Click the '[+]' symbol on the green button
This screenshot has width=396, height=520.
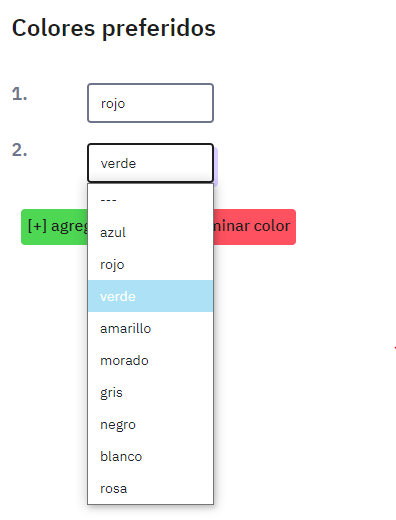tap(37, 226)
